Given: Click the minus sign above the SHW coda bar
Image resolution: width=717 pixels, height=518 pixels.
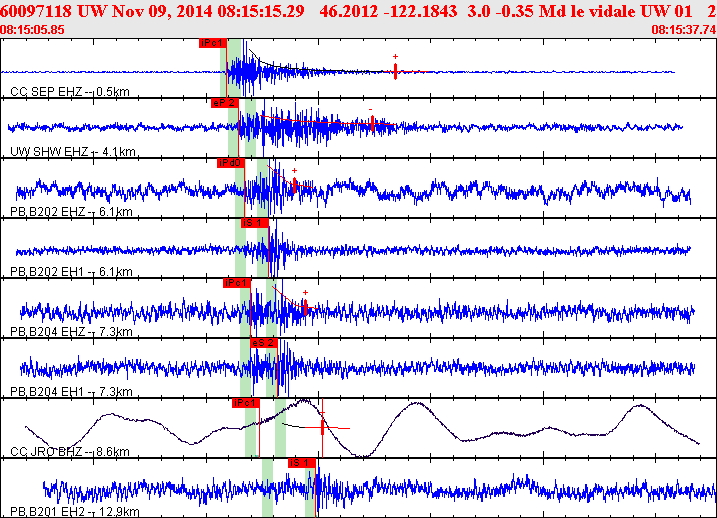Looking at the screenshot, I should [371, 109].
